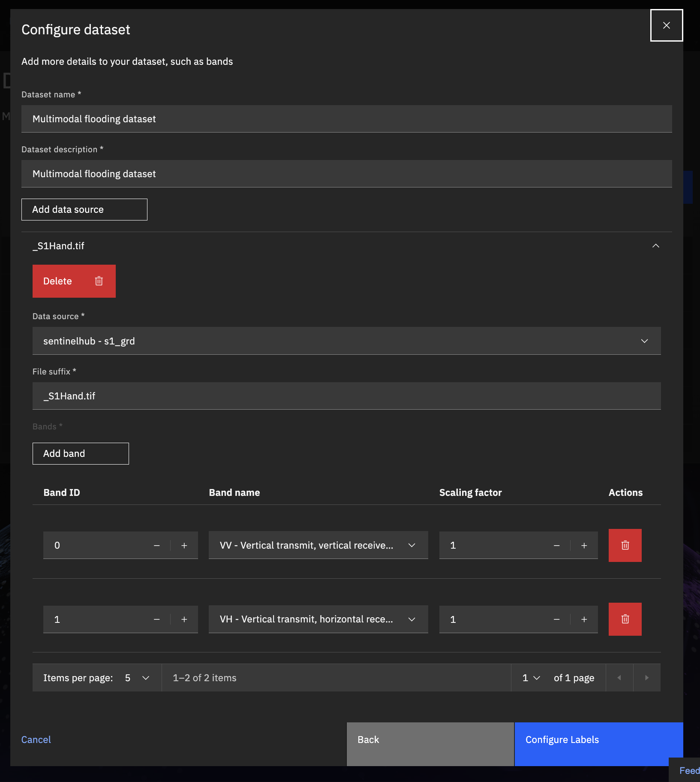This screenshot has height=782, width=700.
Task: Click the Add data source button
Action: [x=84, y=209]
